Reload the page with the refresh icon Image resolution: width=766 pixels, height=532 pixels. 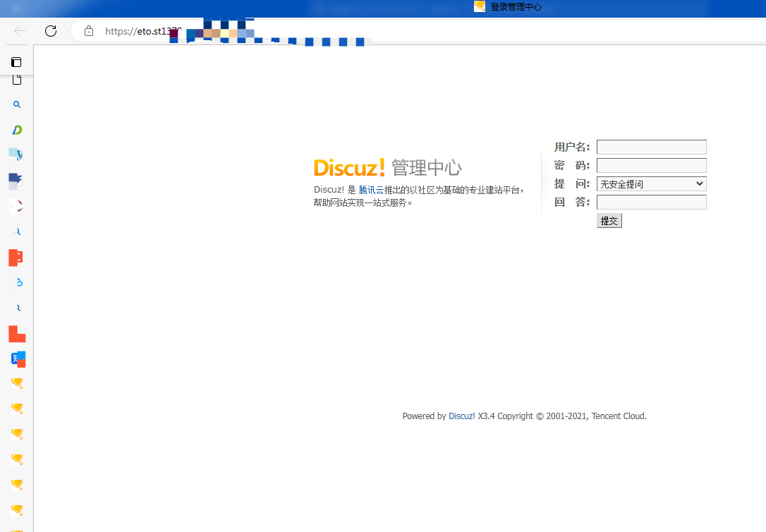tap(51, 31)
